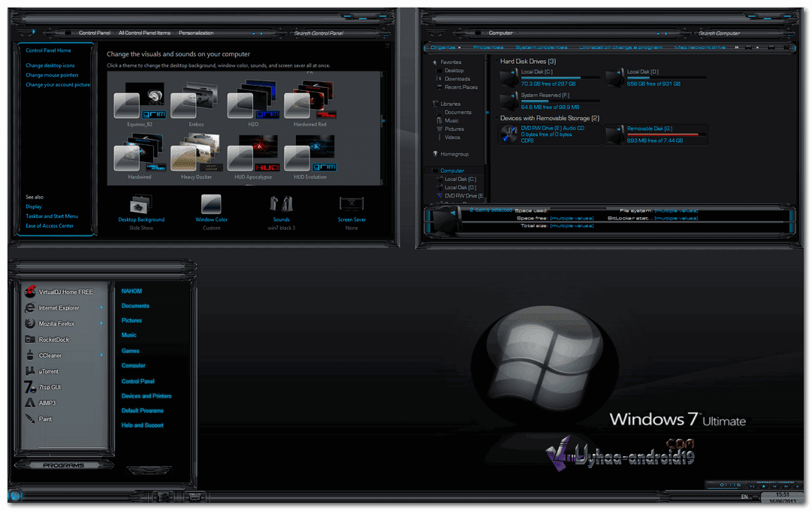Expand Mozilla Firefox jump list arrow

[x=101, y=323]
